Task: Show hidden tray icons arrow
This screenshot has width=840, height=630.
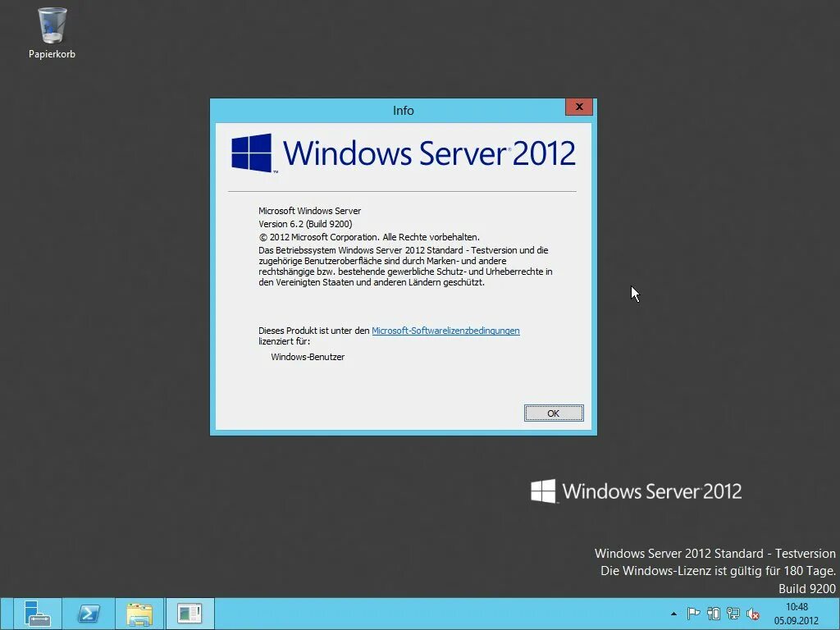Action: tap(673, 614)
